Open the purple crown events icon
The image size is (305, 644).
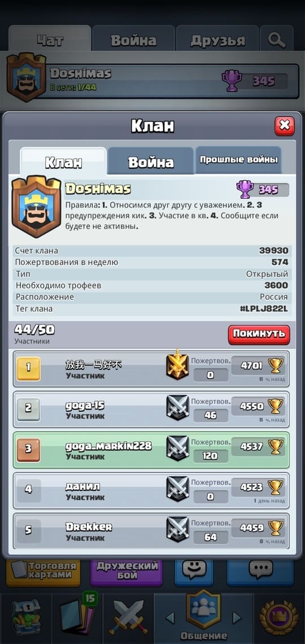[279, 617]
